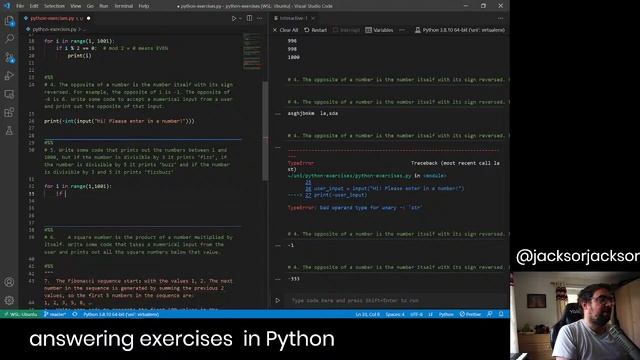Click the editor vertical scrollbar
This screenshot has width=640, height=360.
(x=265, y=131)
